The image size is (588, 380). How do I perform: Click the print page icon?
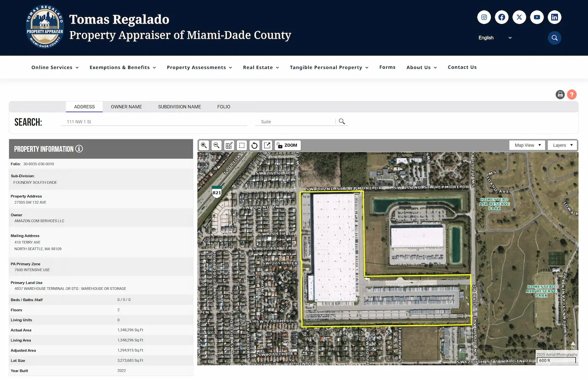point(560,94)
